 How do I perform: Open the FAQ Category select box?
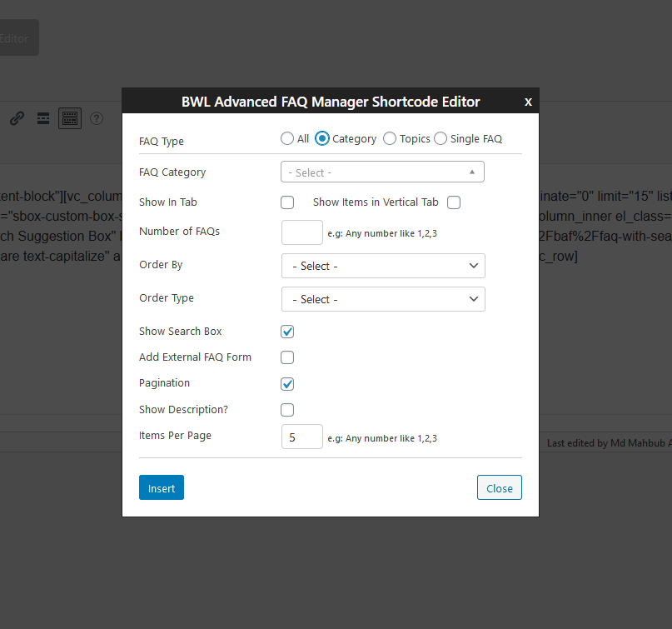pos(383,172)
